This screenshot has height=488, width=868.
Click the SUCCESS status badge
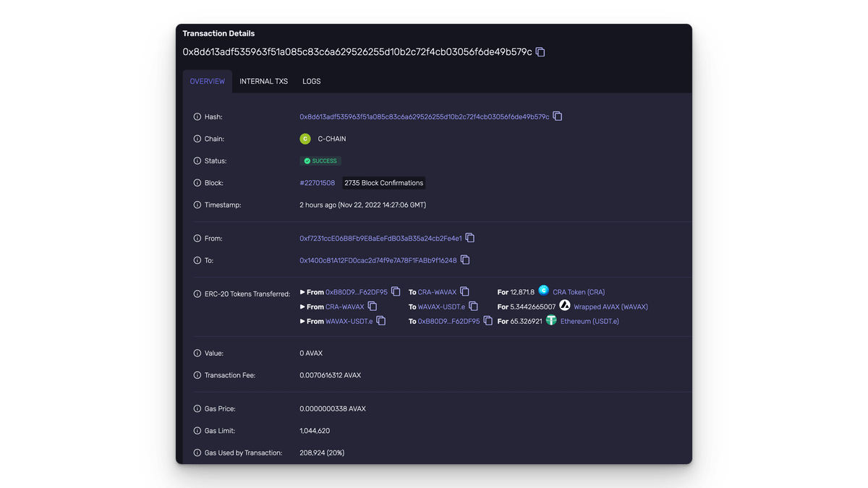(x=320, y=160)
